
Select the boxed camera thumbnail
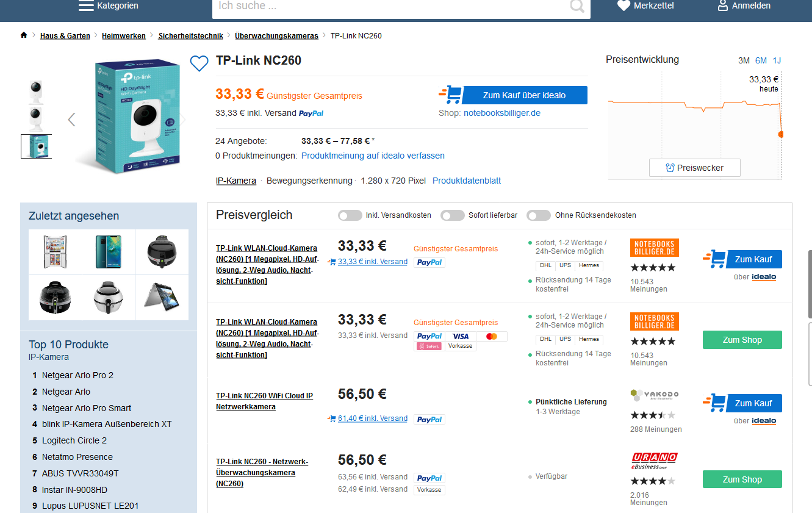[36, 146]
